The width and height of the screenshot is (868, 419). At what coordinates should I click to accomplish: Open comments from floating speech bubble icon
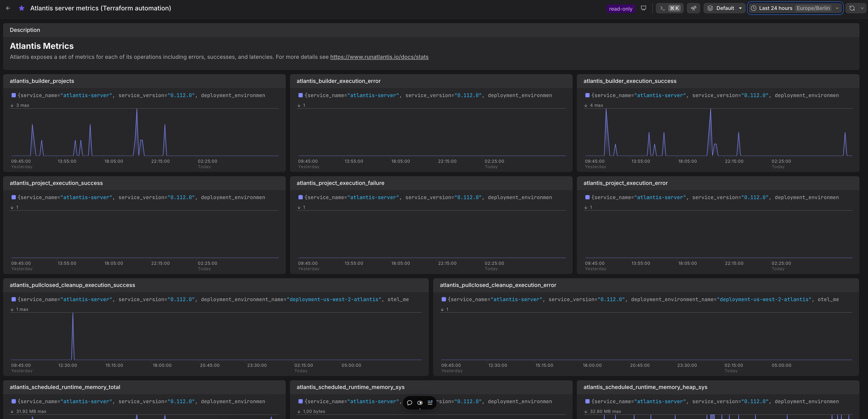[x=409, y=402]
